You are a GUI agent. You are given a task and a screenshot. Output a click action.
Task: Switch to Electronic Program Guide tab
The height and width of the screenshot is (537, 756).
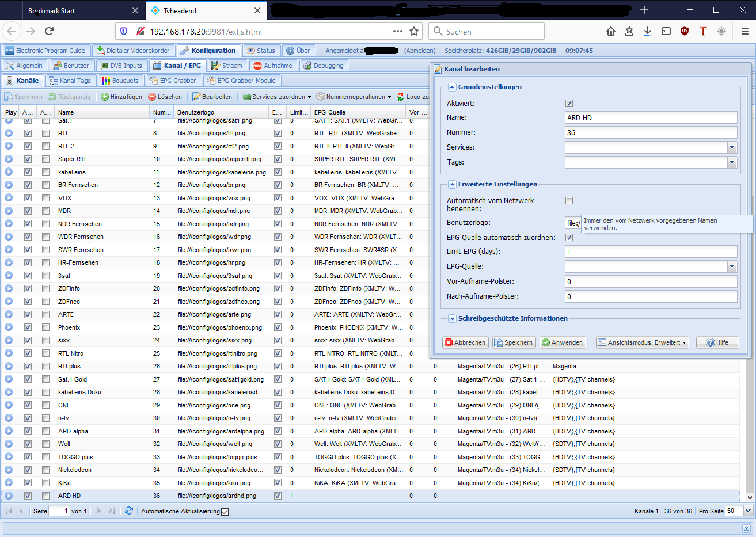click(x=45, y=51)
